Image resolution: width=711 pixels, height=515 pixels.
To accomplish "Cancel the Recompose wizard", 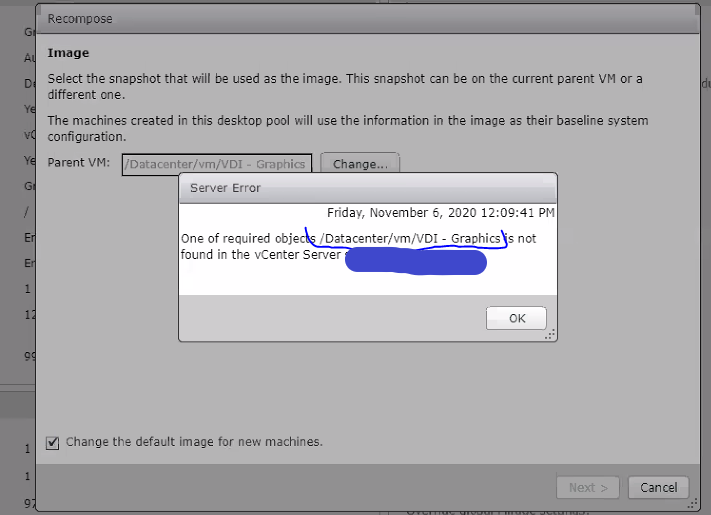I will [x=658, y=487].
